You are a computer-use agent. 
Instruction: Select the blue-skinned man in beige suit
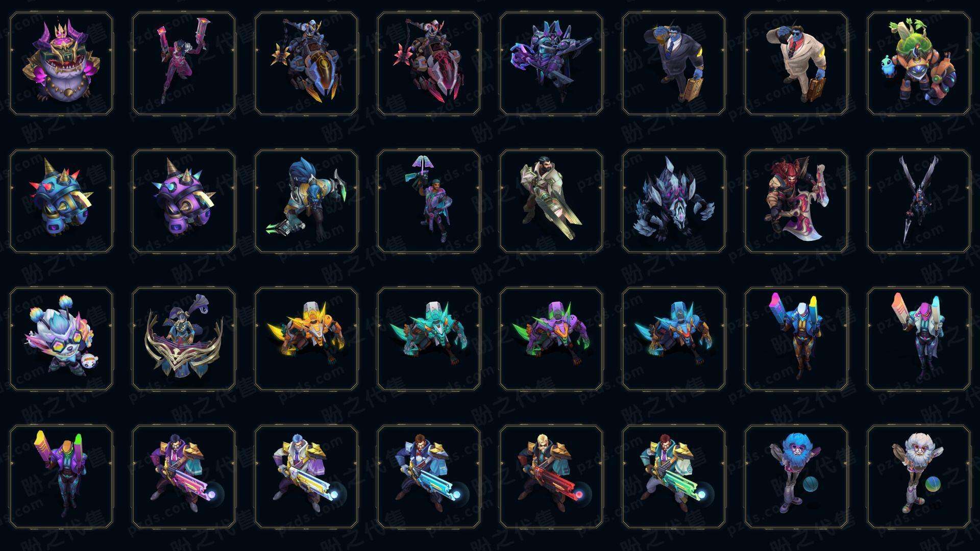[x=796, y=64]
